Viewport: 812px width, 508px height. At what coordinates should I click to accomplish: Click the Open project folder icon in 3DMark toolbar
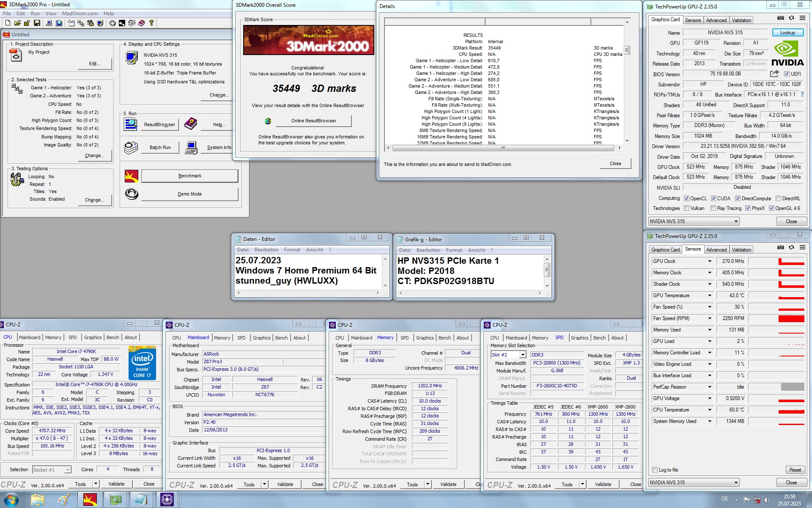(x=17, y=23)
